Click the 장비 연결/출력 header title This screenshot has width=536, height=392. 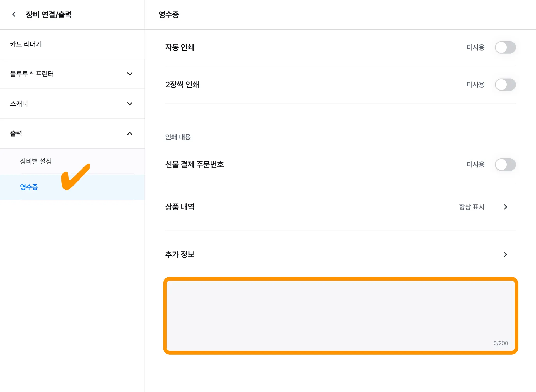click(x=49, y=15)
